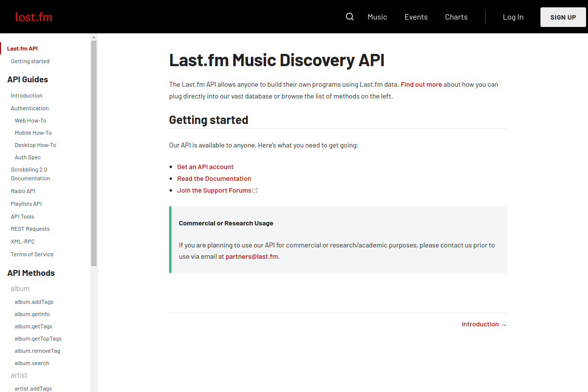Open the Introduction guide in sidebar
Viewport: 588px width, 392px height.
[x=26, y=96]
